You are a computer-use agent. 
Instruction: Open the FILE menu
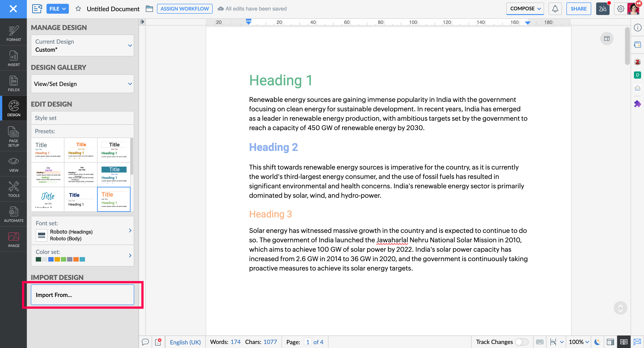(x=57, y=9)
